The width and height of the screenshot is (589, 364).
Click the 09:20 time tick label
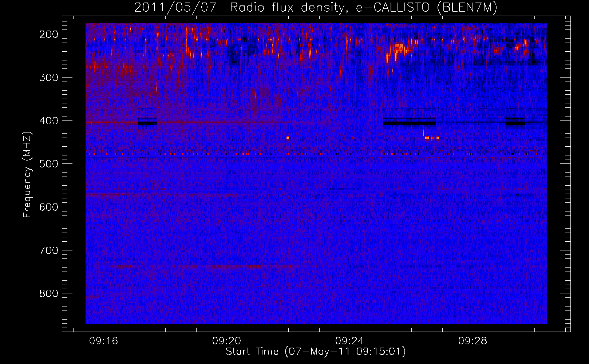(227, 341)
